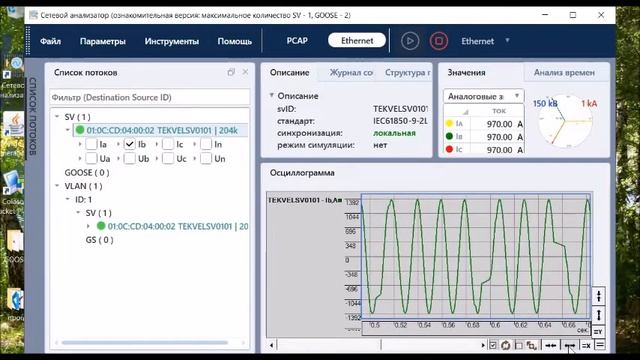Collapse the Описание section triangle

(x=271, y=96)
